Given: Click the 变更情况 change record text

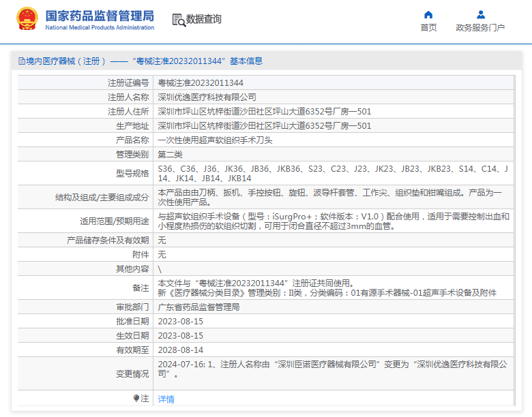Looking at the screenshot, I should (x=333, y=369).
